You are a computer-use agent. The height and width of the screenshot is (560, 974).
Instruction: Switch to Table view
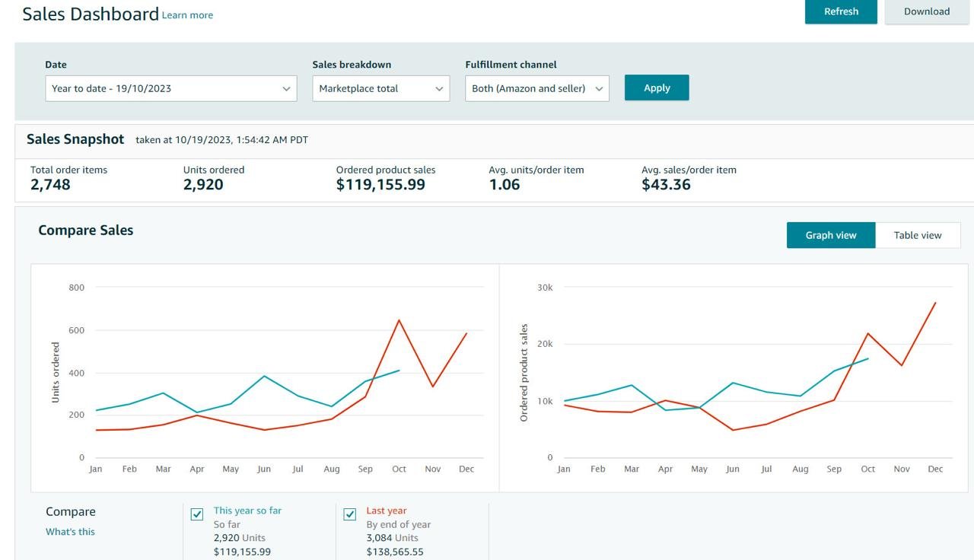(917, 235)
